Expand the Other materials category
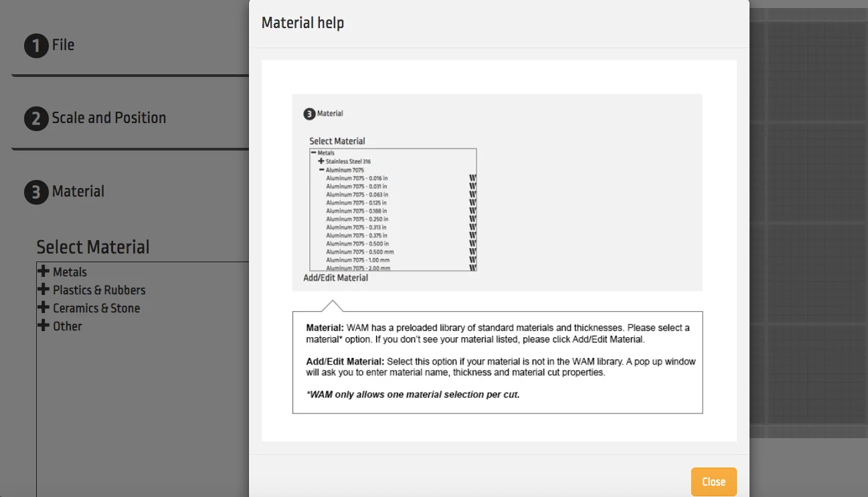 click(x=44, y=326)
